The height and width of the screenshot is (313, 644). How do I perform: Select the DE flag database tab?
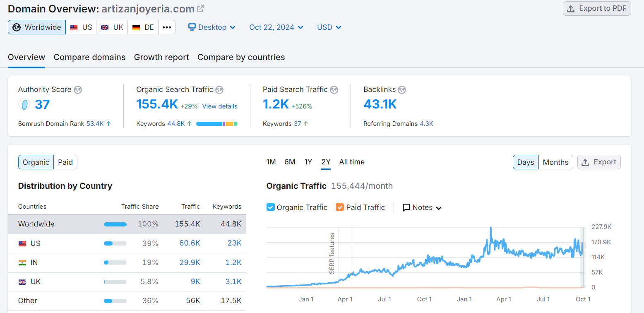coord(143,27)
